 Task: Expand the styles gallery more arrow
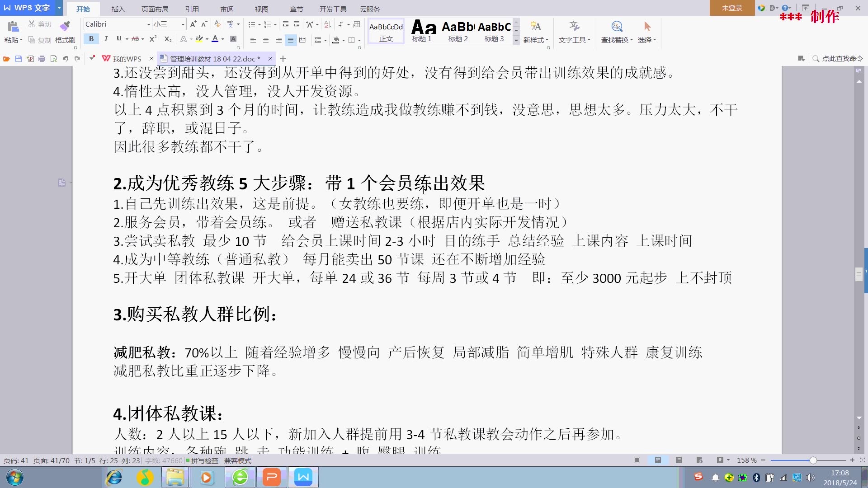[x=516, y=40]
